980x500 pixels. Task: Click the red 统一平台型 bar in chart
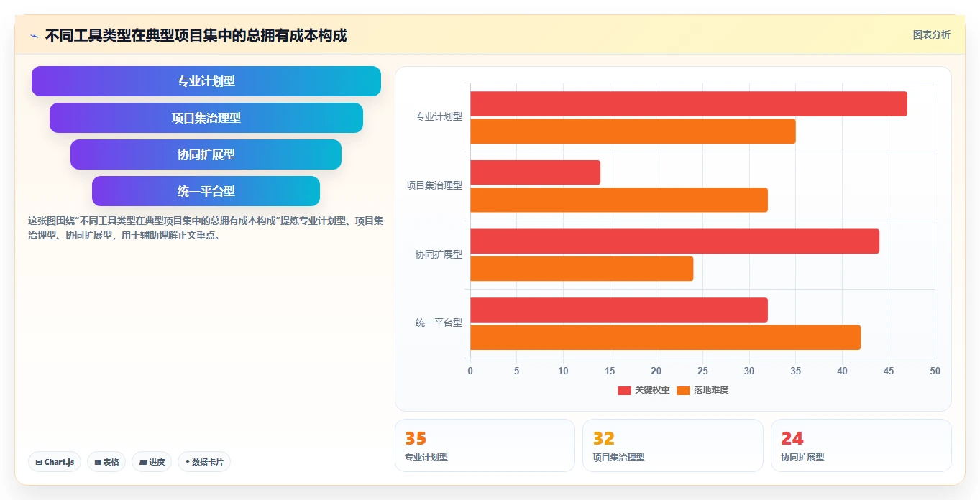point(619,310)
